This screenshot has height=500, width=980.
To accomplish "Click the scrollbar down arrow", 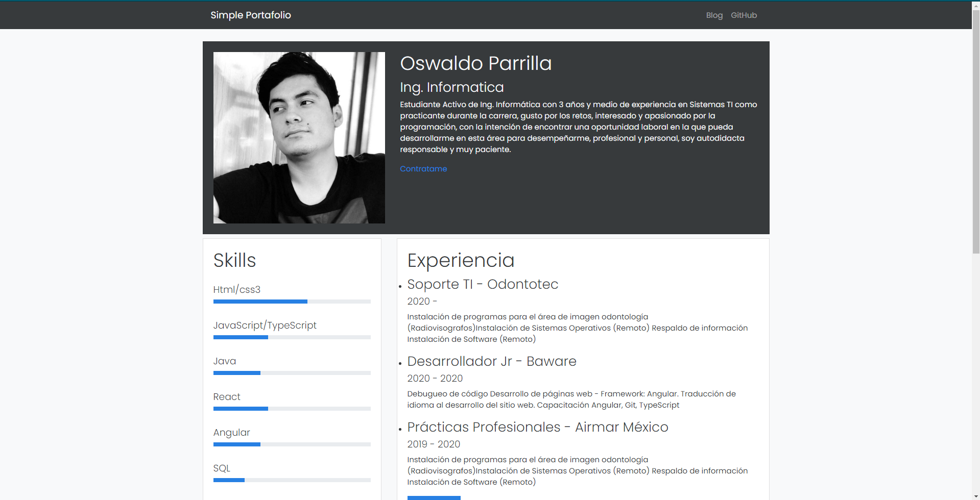I will click(976, 495).
